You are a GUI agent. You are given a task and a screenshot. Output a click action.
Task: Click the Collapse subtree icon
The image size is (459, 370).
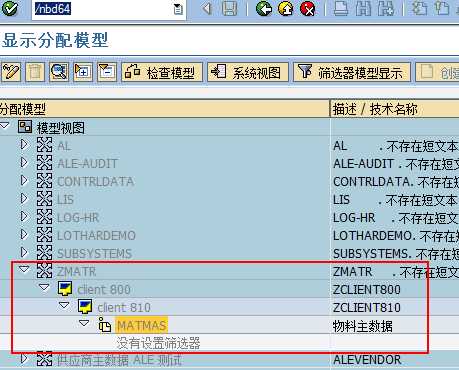(107, 72)
